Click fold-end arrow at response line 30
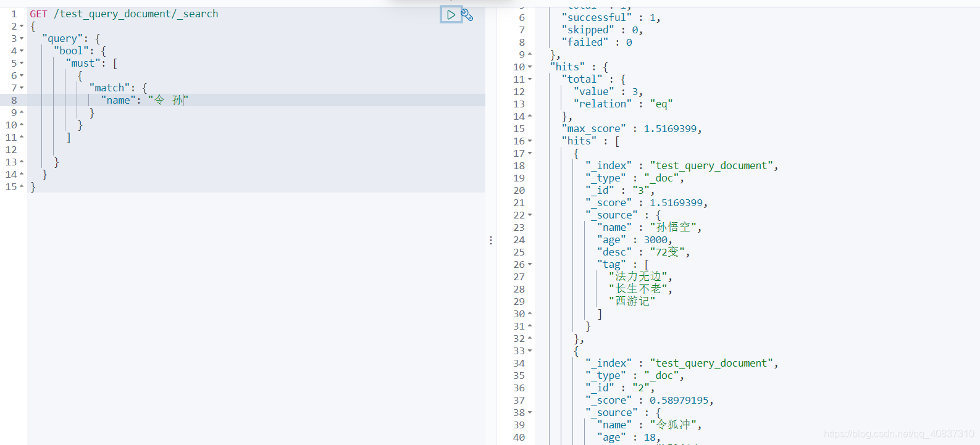980x445 pixels. [530, 314]
